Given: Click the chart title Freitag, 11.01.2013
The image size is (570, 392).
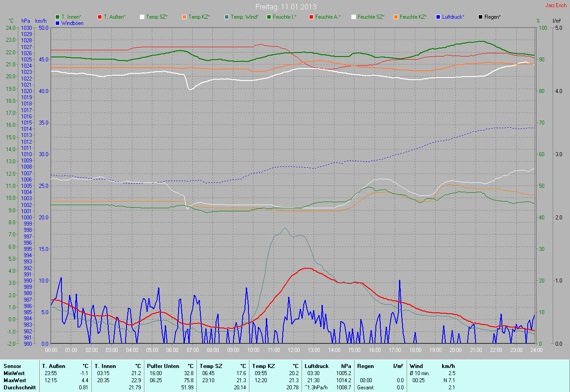Looking at the screenshot, I should tap(285, 7).
